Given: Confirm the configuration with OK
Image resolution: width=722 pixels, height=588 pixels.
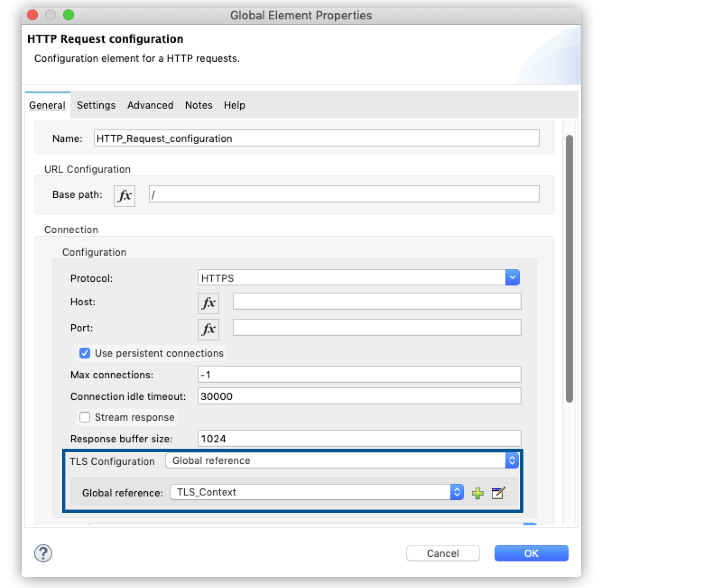Looking at the screenshot, I should tap(531, 553).
